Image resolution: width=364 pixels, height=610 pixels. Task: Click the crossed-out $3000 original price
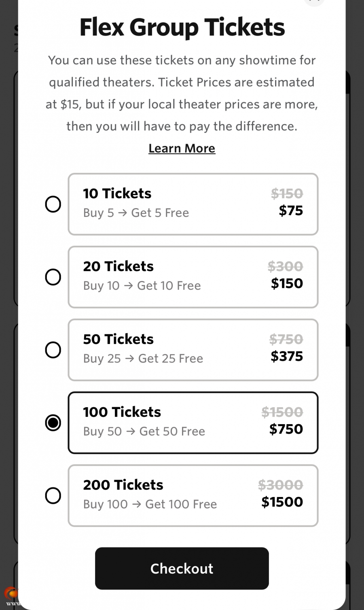(280, 485)
